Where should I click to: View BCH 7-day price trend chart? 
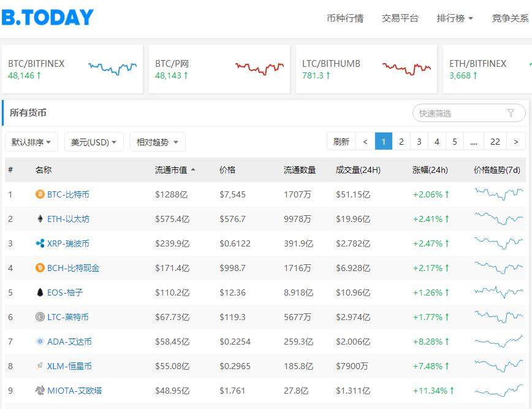499,268
